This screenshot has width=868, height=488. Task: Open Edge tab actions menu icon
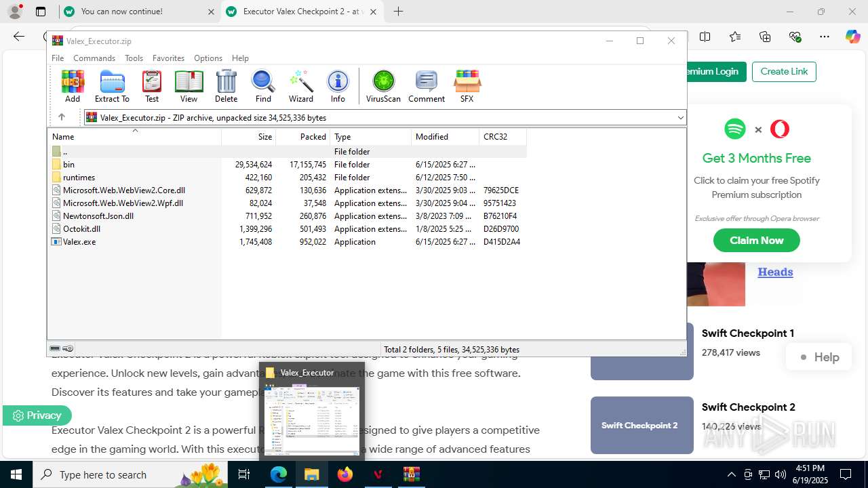41,12
